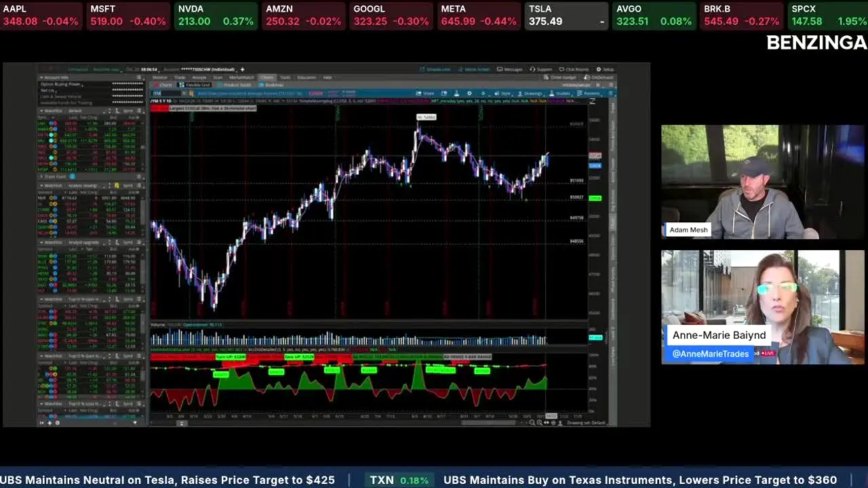The width and height of the screenshot is (868, 488).
Task: Click the Share chart icon
Action: coord(425,94)
